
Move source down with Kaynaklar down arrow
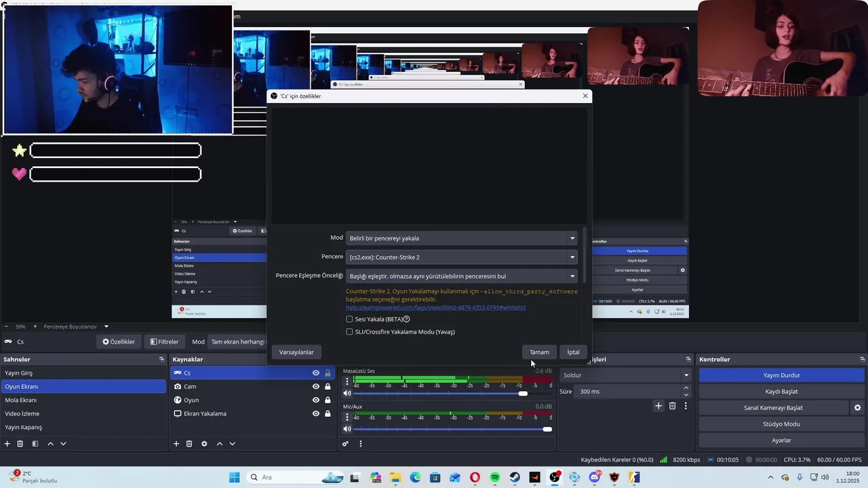232,443
